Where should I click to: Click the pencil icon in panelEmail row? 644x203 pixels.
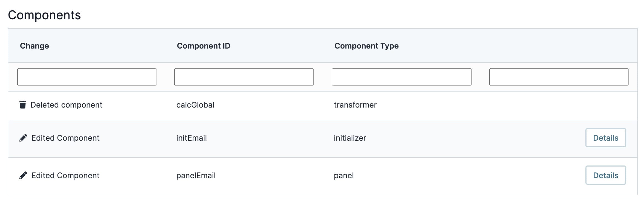23,175
